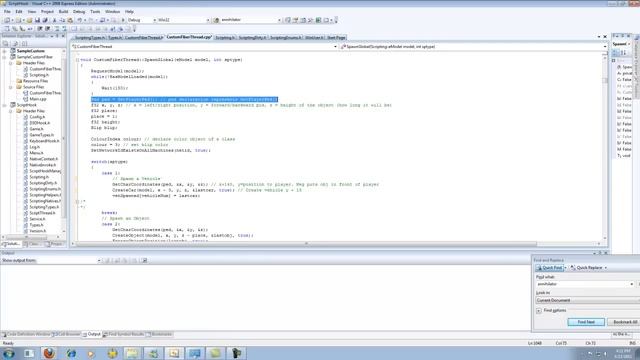Open the Edit menu
Image resolution: width=640 pixels, height=360 pixels.
click(x=19, y=12)
